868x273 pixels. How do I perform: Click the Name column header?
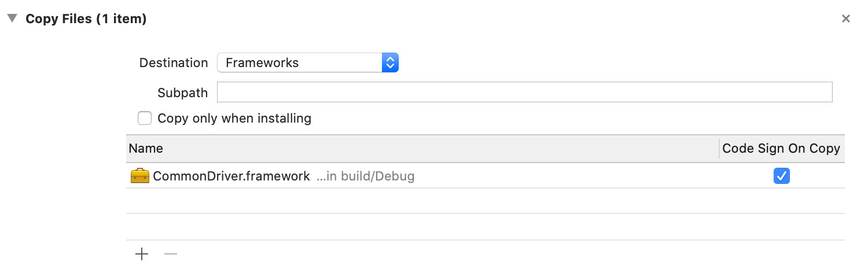point(146,149)
